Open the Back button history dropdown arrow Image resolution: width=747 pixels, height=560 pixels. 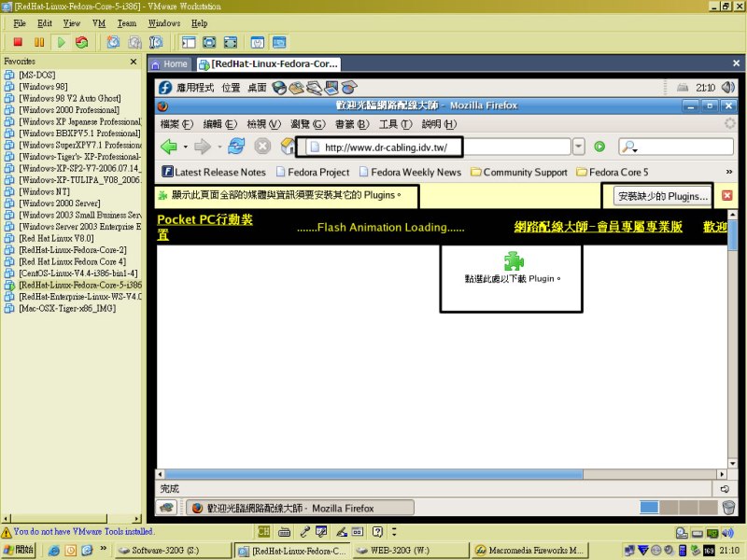tap(185, 147)
